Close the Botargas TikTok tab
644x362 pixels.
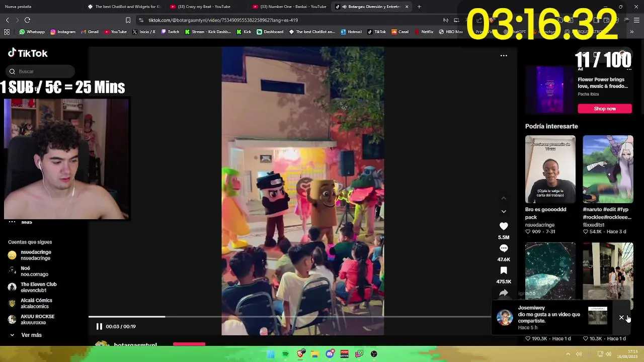407,7
